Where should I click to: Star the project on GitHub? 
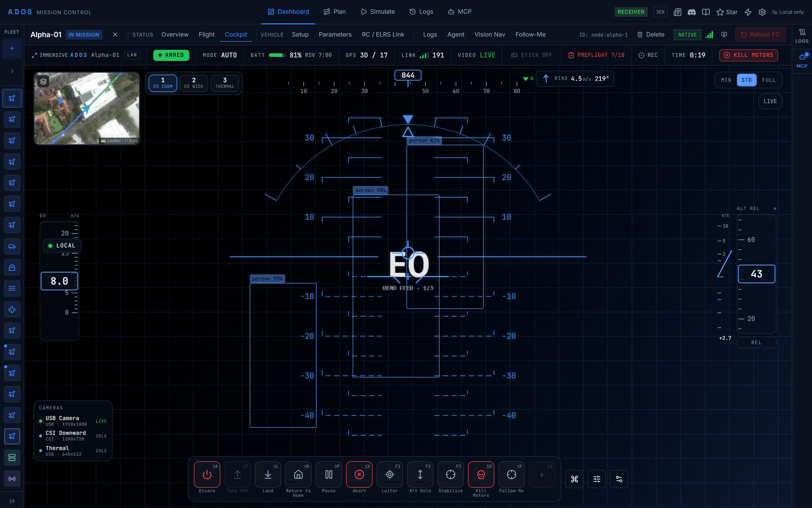(727, 12)
